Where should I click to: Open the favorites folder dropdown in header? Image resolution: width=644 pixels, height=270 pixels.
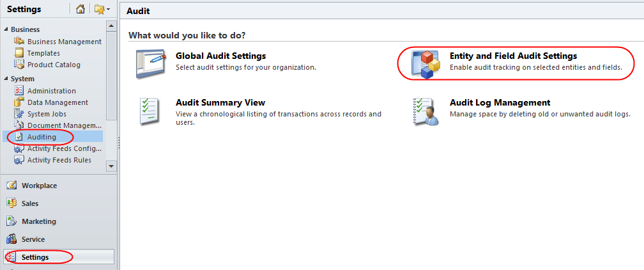click(102, 9)
